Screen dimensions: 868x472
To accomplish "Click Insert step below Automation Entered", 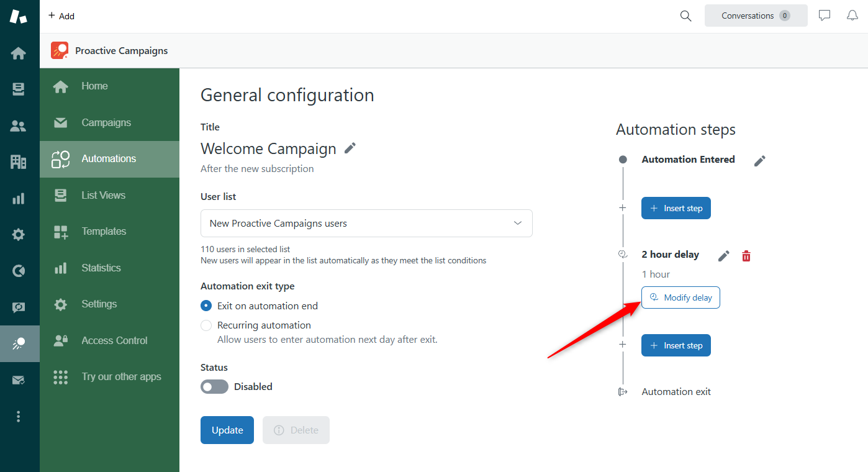I will pos(676,208).
